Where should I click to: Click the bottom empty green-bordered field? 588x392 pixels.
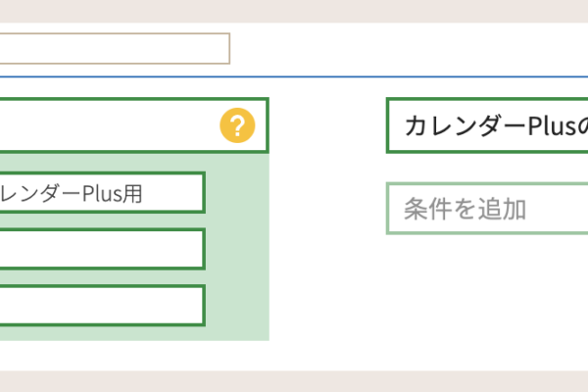[101, 305]
